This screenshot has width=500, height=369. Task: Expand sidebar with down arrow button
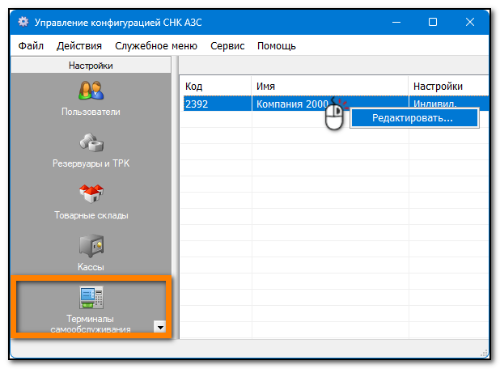point(160,327)
